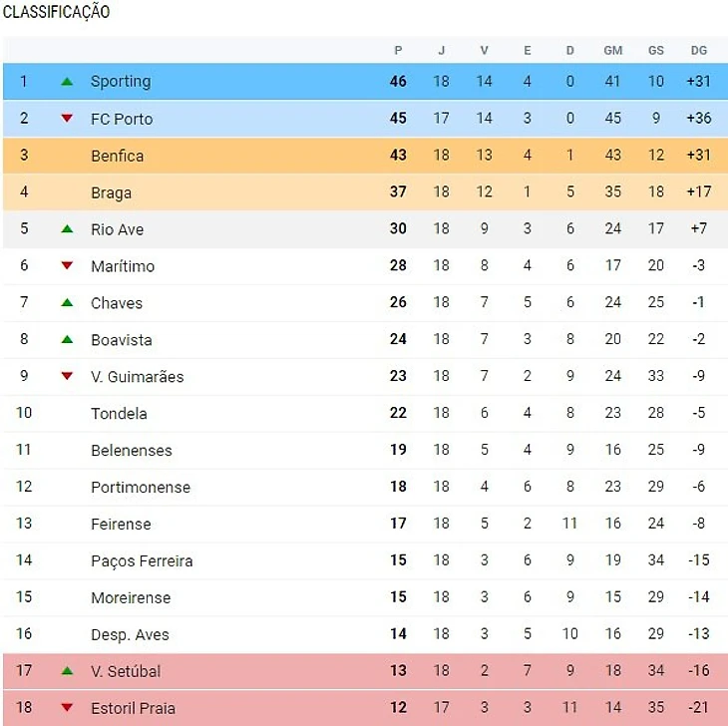The height and width of the screenshot is (726, 728).
Task: Click the red down arrow beside Marítimo
Action: click(x=67, y=266)
